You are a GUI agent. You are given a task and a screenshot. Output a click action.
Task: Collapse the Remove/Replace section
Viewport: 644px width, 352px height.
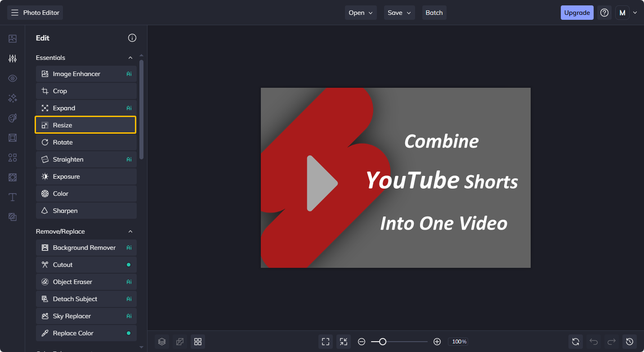(x=130, y=231)
